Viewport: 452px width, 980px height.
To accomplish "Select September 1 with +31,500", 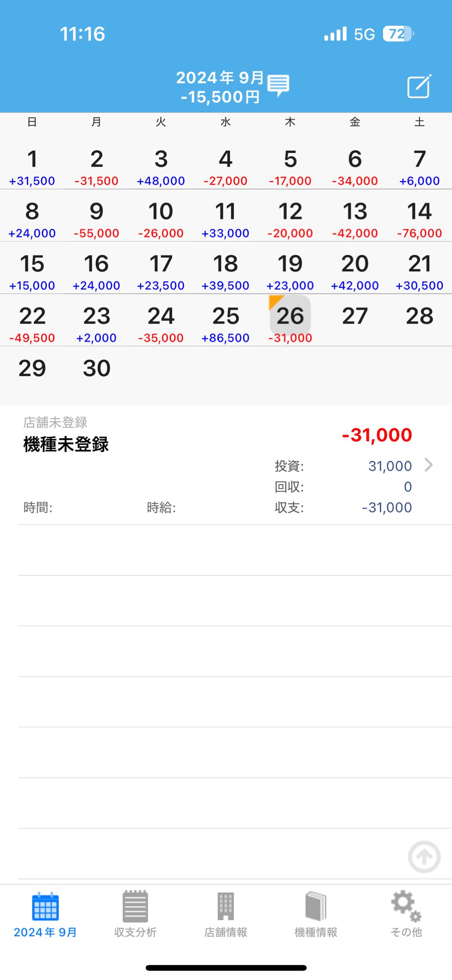I will pyautogui.click(x=32, y=167).
